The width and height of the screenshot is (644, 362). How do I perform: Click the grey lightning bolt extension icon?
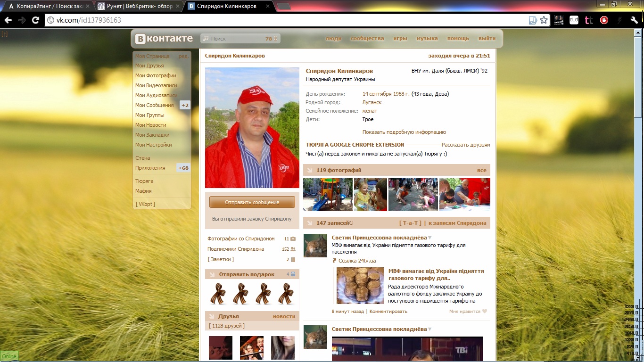619,20
